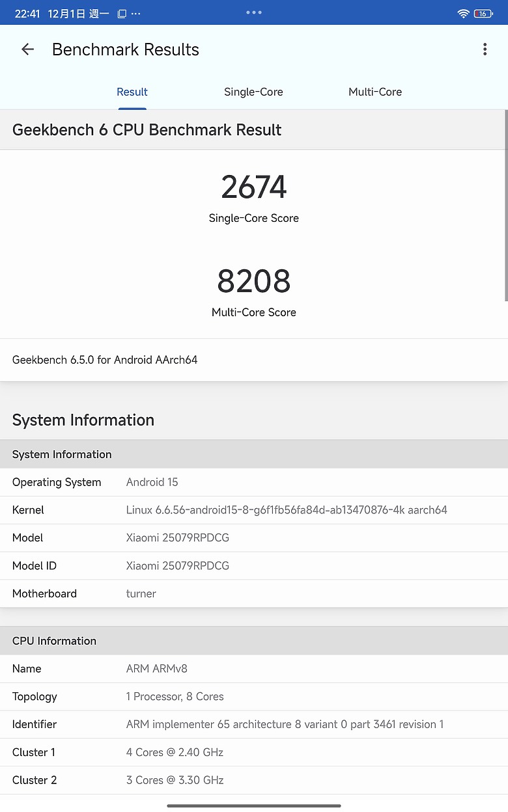Select the Android 15 value

pos(152,482)
